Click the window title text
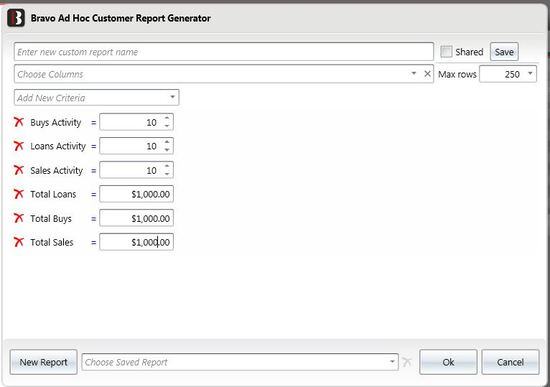 (x=121, y=18)
